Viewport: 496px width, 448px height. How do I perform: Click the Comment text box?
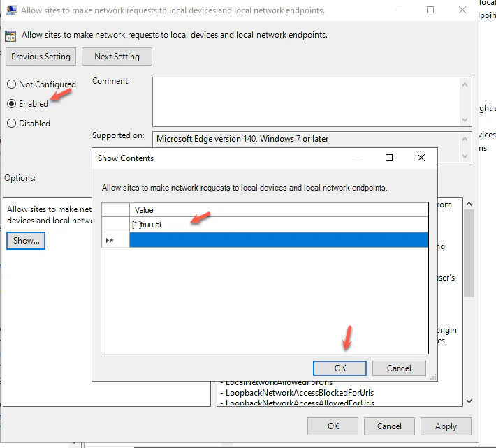click(306, 102)
